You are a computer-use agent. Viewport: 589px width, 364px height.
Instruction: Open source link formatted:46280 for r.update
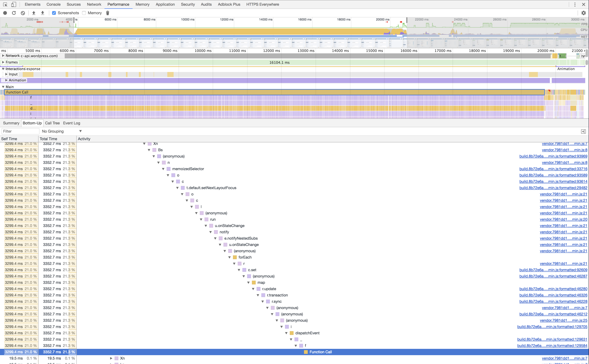tap(553, 289)
